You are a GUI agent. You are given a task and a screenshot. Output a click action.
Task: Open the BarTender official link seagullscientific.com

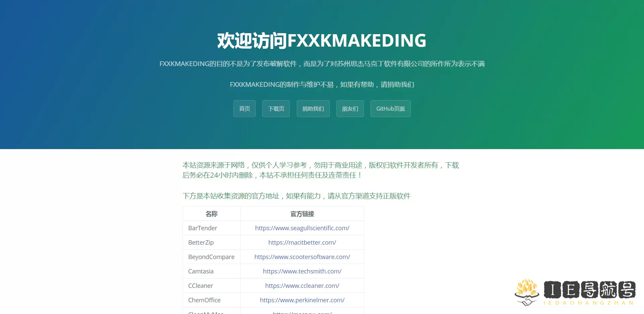pyautogui.click(x=302, y=228)
